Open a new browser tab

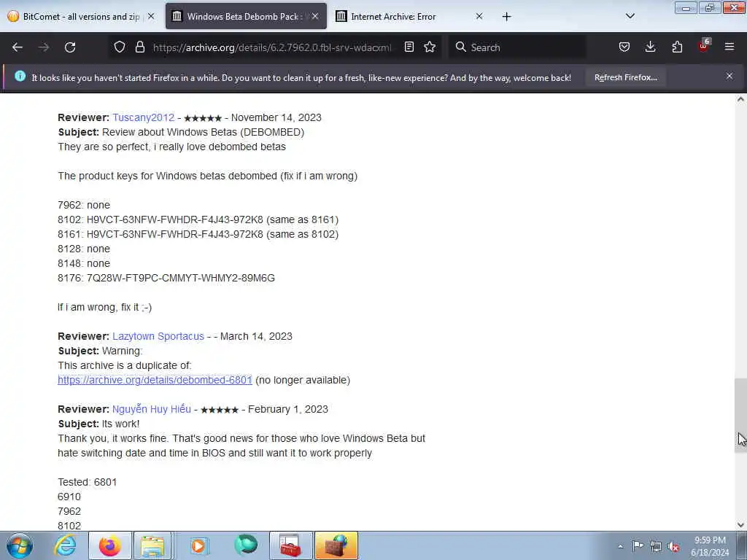(506, 17)
